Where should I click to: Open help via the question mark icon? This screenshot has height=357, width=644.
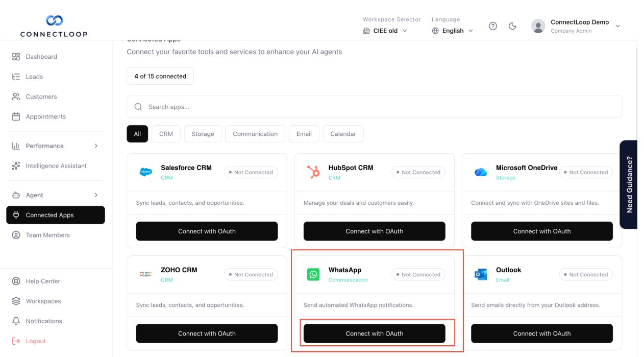point(493,26)
